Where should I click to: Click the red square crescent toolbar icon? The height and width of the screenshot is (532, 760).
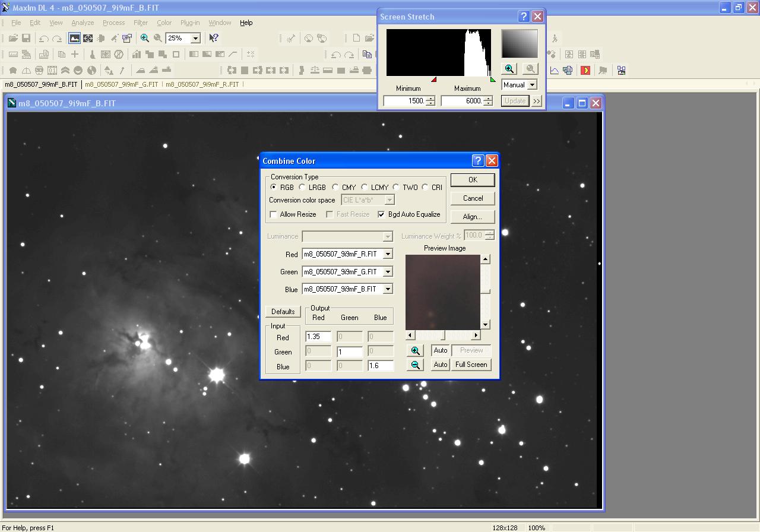coord(585,70)
